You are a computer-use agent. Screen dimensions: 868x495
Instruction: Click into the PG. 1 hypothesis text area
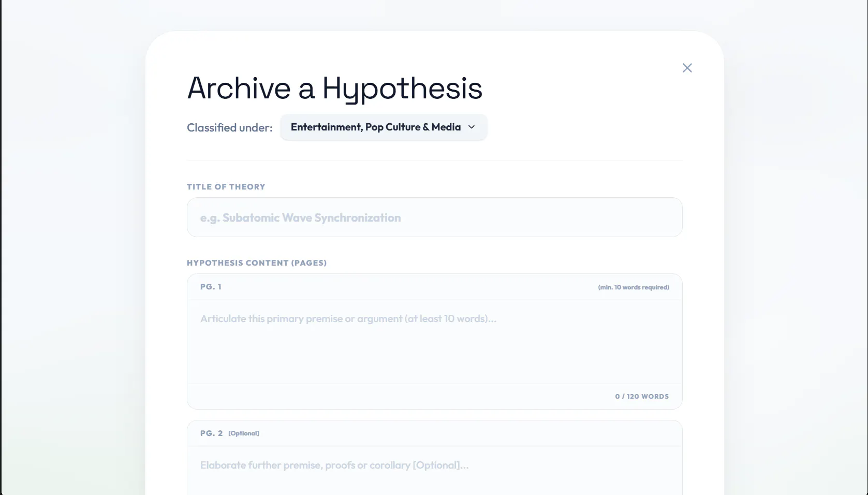click(x=434, y=342)
